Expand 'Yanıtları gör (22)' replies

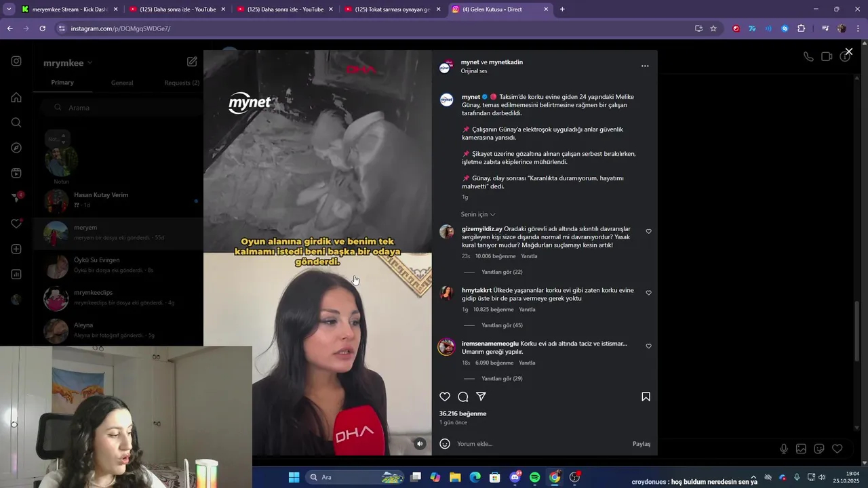(502, 272)
